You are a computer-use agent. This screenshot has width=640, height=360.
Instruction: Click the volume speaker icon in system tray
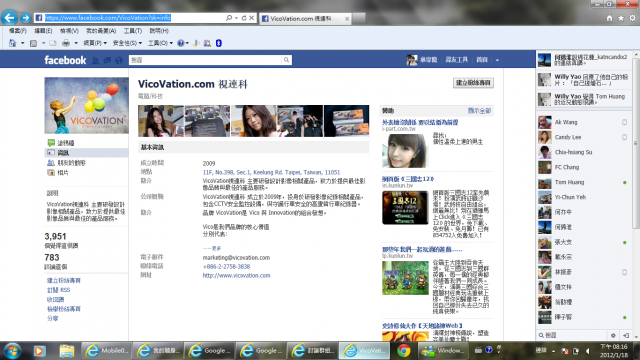point(587,351)
